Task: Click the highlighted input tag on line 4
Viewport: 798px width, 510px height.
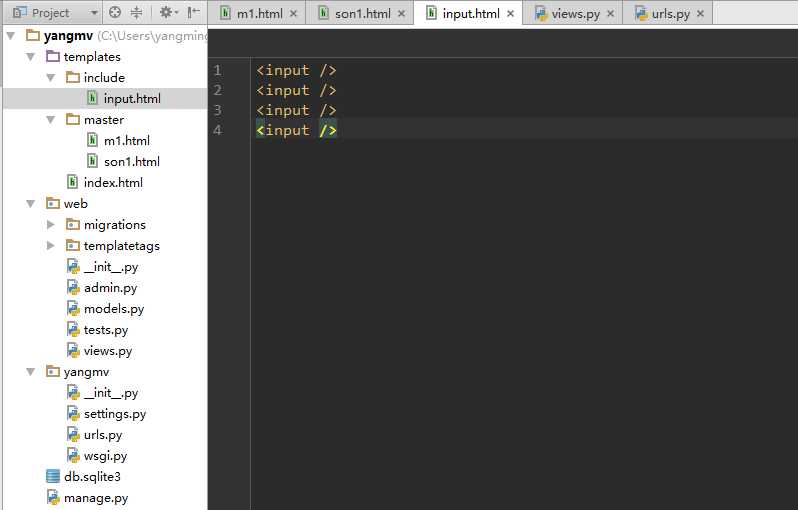Action: 296,130
